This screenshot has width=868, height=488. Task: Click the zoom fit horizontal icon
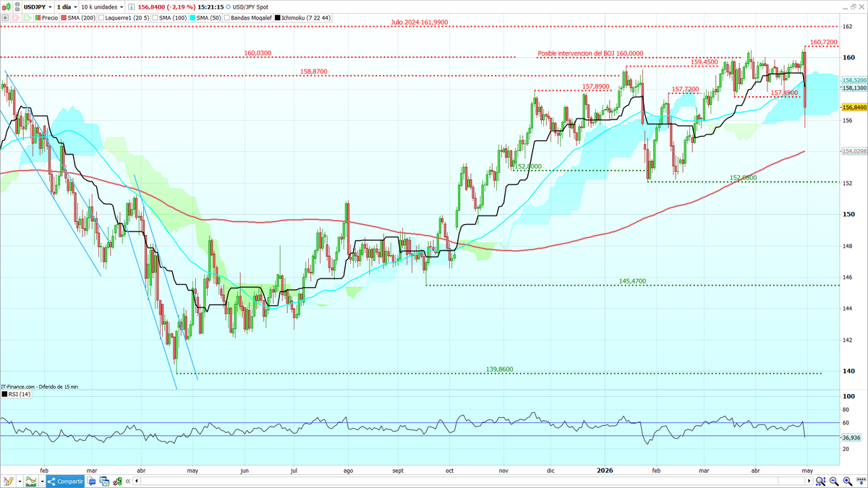(820, 481)
